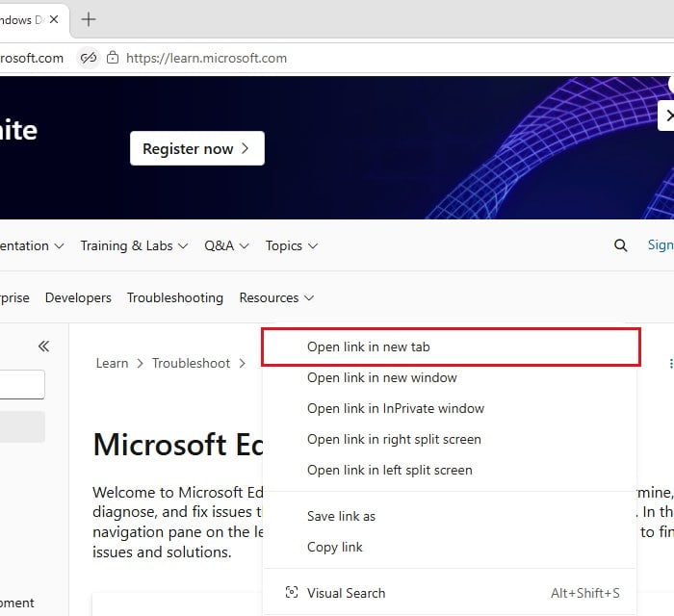Viewport: 674px width, 616px height.
Task: Open a new tab with plus button
Action: (x=89, y=19)
